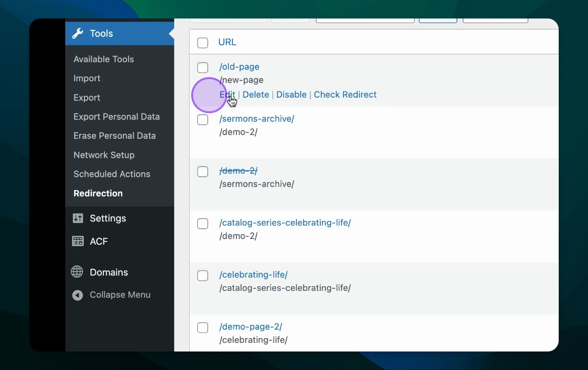Open Available Tools submenu item

[x=103, y=59]
